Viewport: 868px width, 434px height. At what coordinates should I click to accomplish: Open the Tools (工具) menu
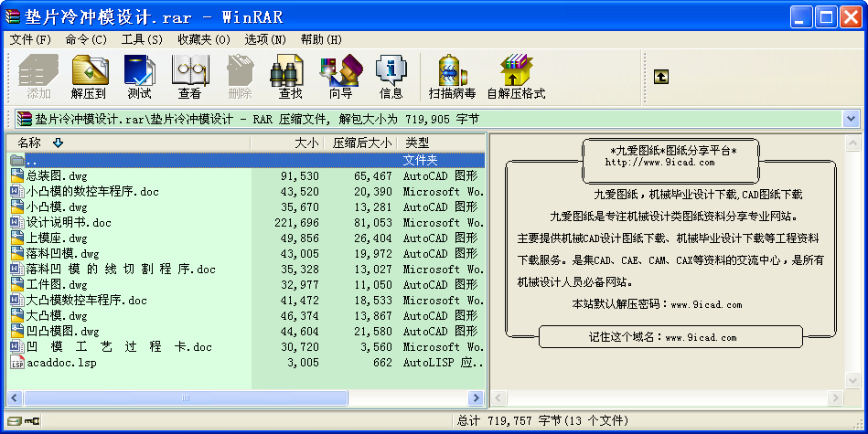point(142,39)
